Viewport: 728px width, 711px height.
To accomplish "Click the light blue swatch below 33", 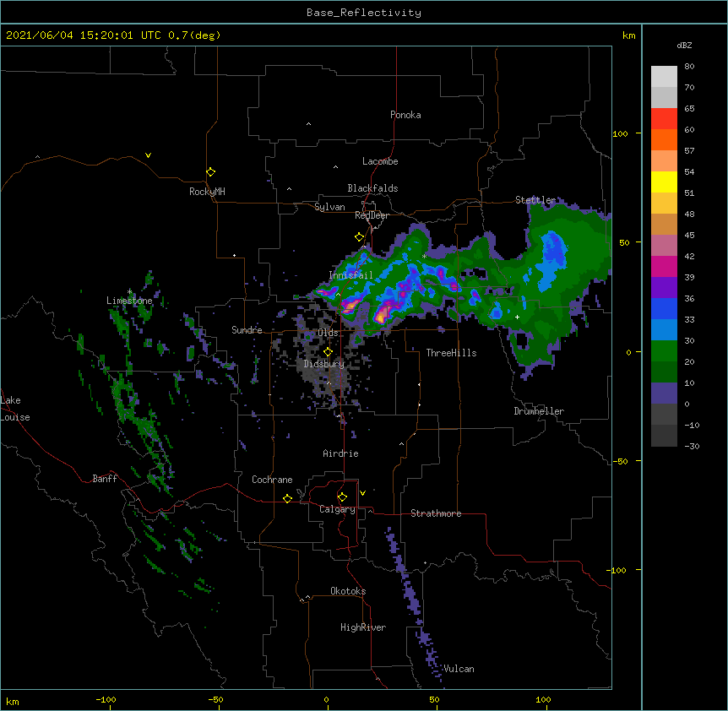I will pos(664,329).
